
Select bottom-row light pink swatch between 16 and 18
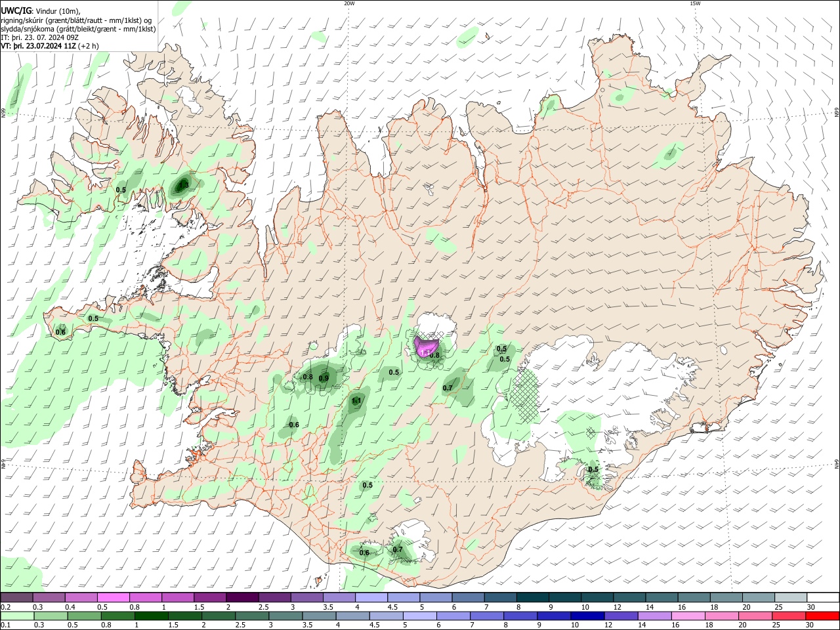[688, 616]
